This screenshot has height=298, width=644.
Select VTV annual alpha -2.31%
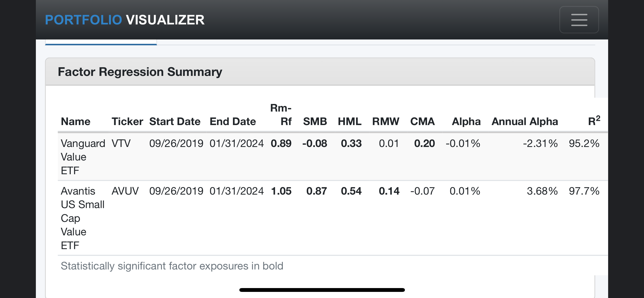[540, 143]
